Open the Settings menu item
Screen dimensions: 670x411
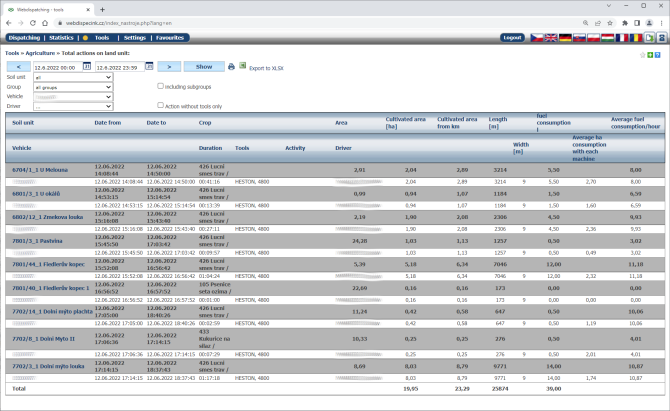(134, 37)
